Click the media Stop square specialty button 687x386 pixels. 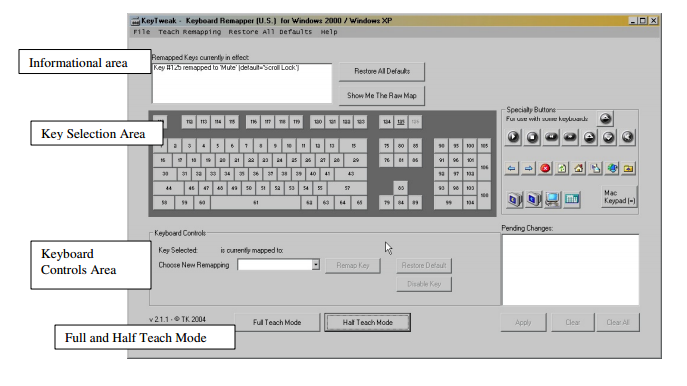532,137
